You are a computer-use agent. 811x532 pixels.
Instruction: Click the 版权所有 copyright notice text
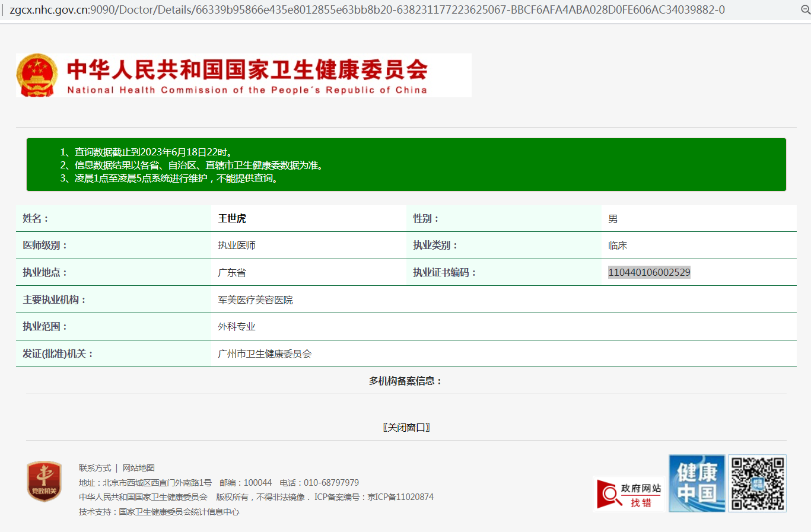click(263, 497)
